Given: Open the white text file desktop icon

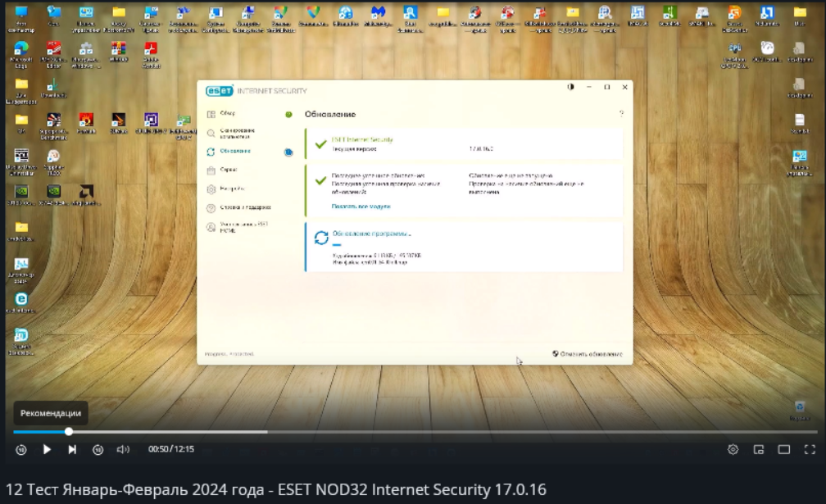Looking at the screenshot, I should 800,124.
